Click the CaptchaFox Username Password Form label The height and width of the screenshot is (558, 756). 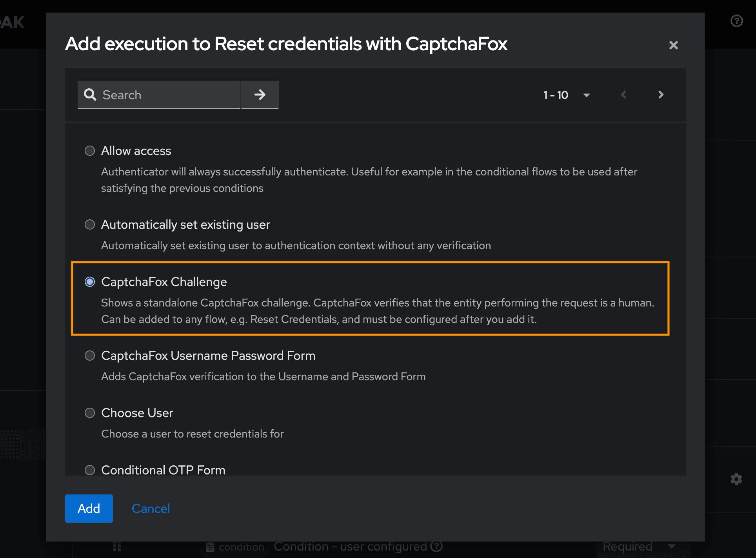click(208, 356)
